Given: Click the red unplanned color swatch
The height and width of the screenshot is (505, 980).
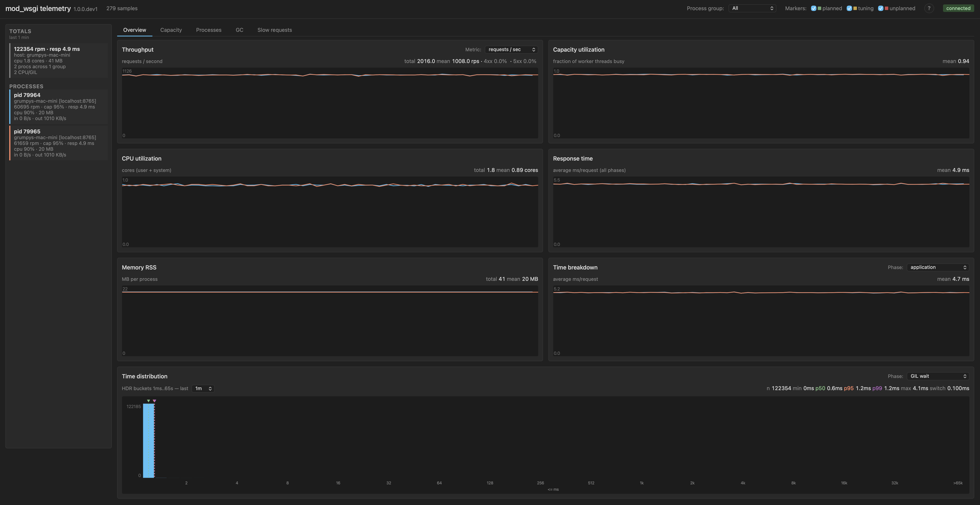Looking at the screenshot, I should (x=886, y=8).
